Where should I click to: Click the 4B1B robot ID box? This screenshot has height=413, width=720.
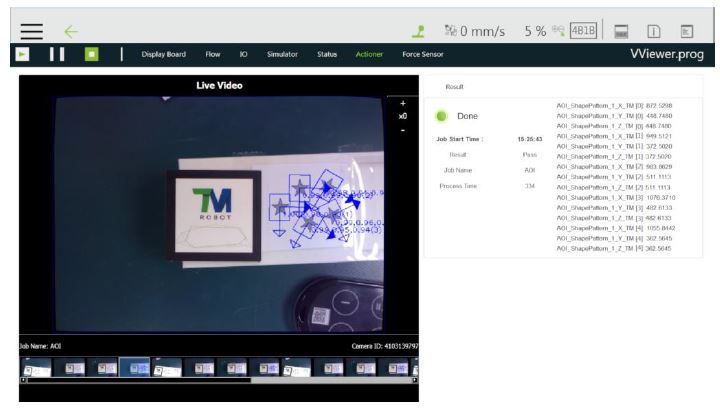pos(582,31)
